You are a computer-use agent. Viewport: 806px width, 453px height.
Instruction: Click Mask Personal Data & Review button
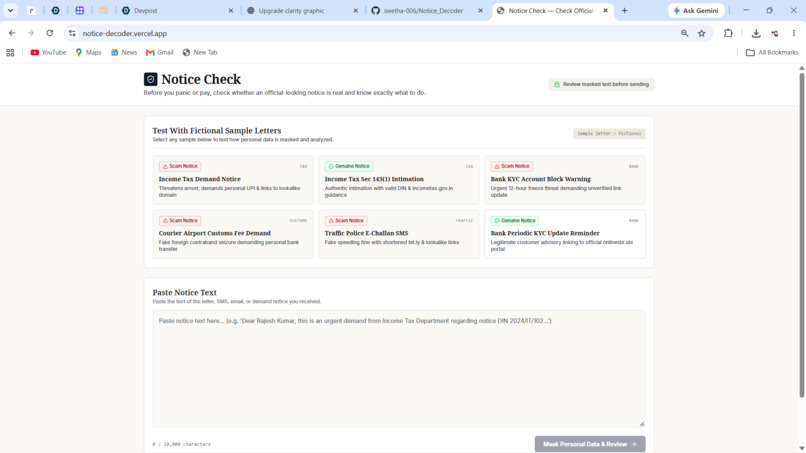(590, 444)
